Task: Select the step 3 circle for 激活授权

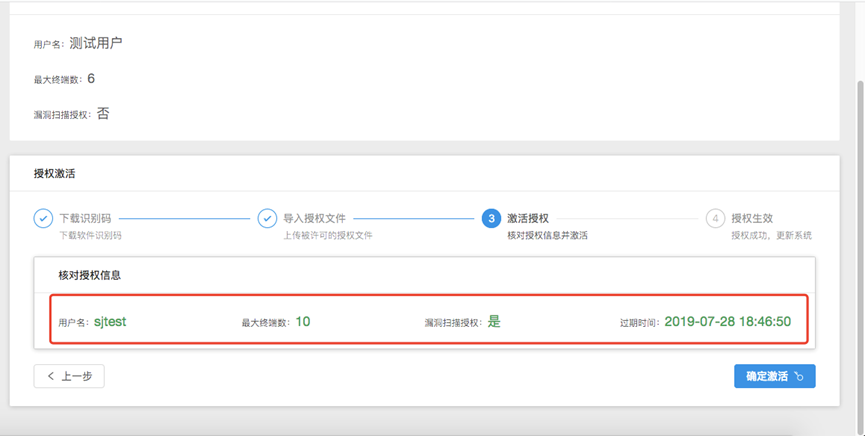Action: click(491, 219)
